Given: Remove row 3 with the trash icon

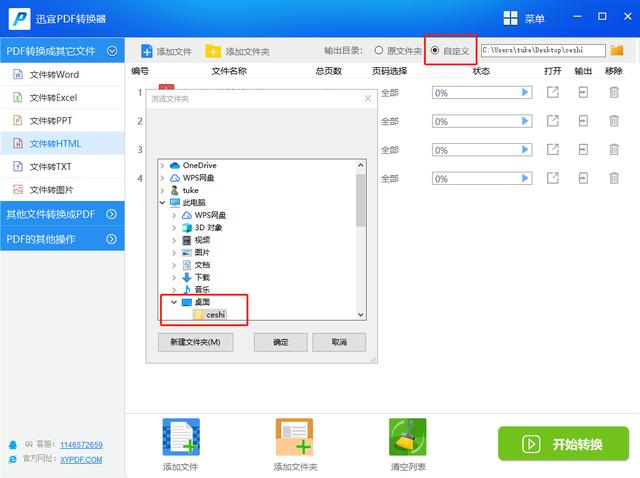Looking at the screenshot, I should click(x=614, y=150).
